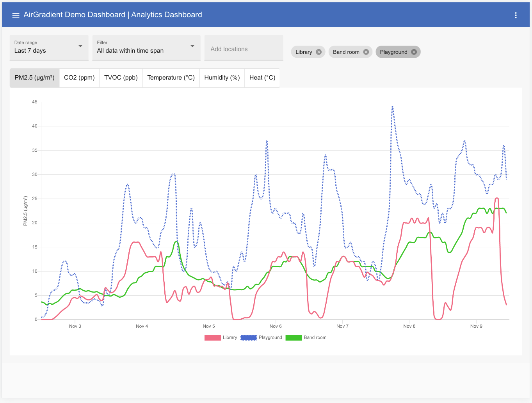Screen dimensions: 532x403
Task: Switch to the CO2 (ppm) tab
Action: pyautogui.click(x=79, y=78)
